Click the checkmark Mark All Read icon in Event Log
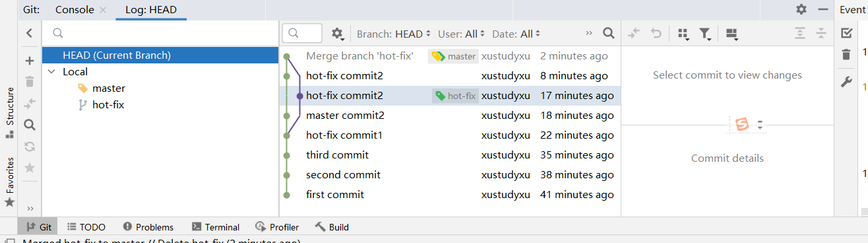The width and height of the screenshot is (868, 243). pos(847,33)
